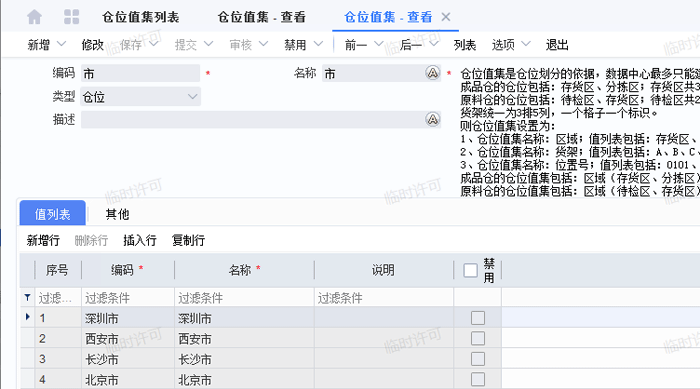Open translation icon in 名称 field

pyautogui.click(x=433, y=73)
